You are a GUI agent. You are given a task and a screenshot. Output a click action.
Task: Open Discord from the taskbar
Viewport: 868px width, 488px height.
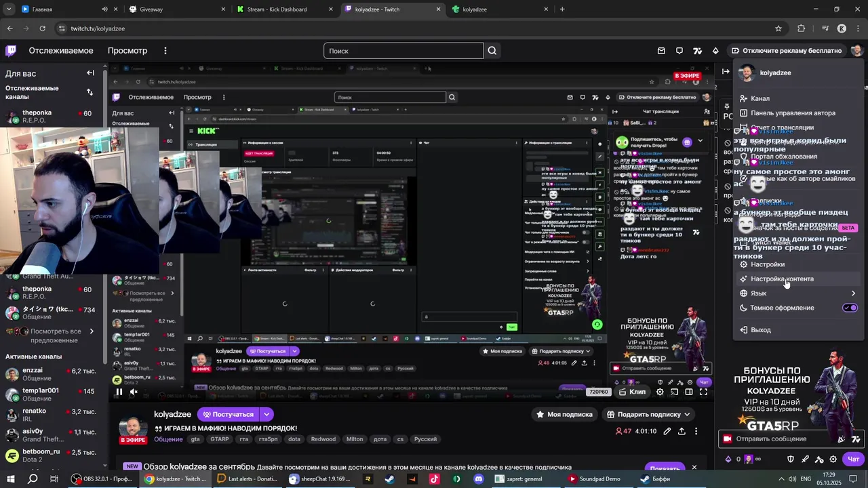[x=479, y=479]
